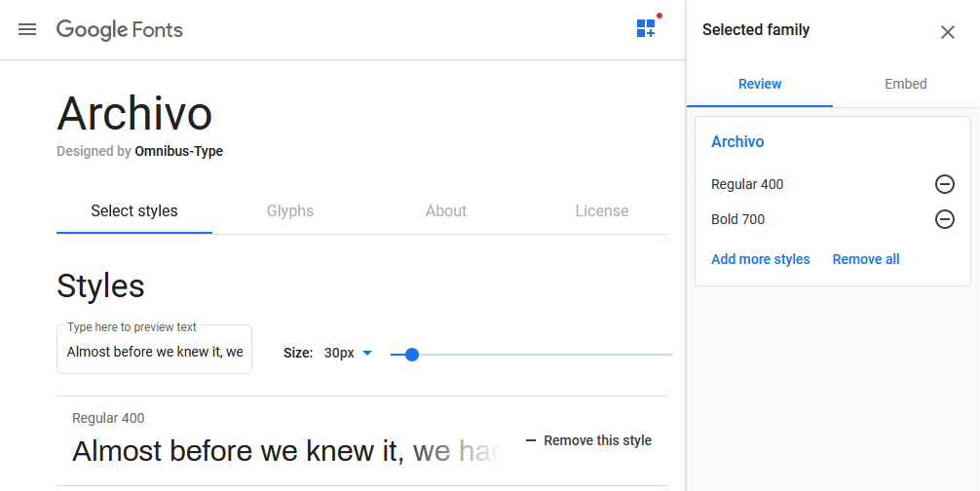
Task: Click Remove this style for Regular 400
Action: point(588,440)
